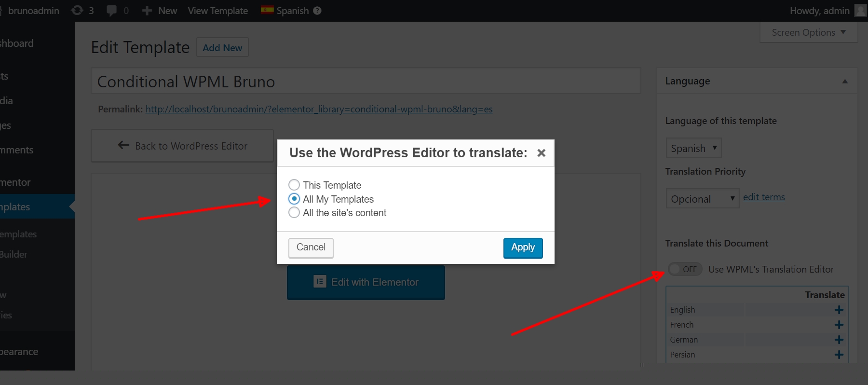
Task: Open the template permalink URL
Action: pos(319,109)
